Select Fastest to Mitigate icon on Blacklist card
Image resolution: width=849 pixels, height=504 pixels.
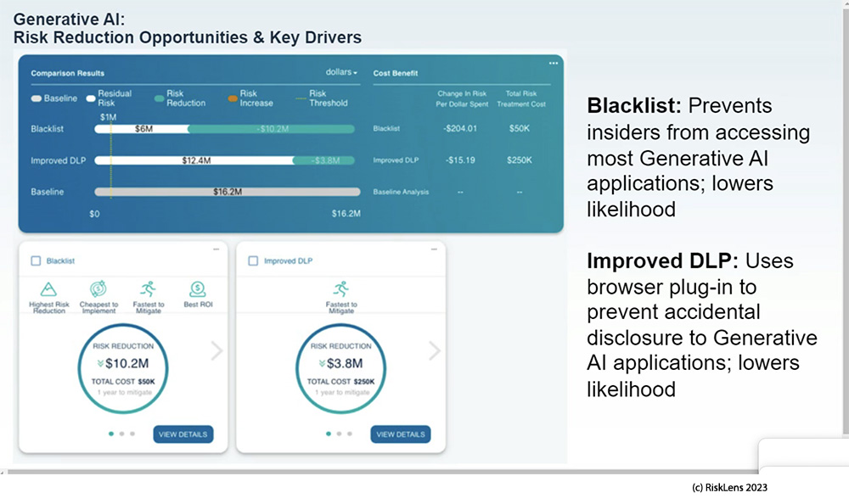click(148, 286)
